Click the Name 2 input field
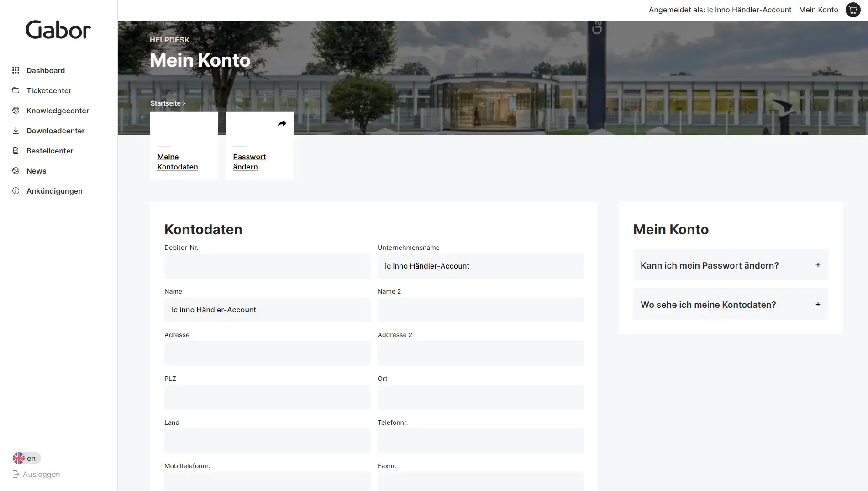Image resolution: width=868 pixels, height=491 pixels. click(480, 310)
